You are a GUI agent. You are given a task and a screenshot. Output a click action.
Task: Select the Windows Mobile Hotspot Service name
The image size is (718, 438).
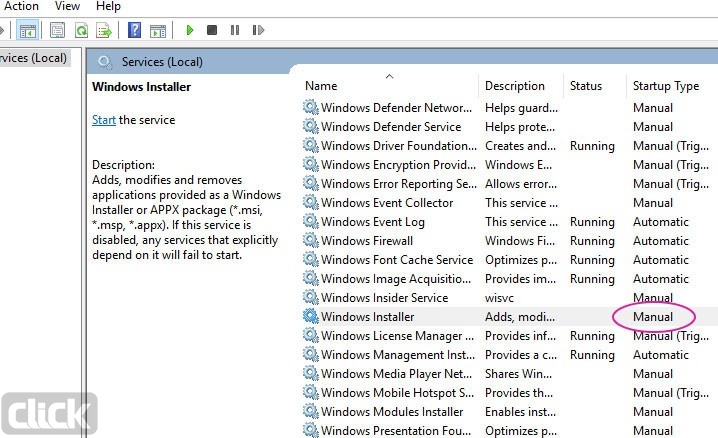tap(397, 393)
